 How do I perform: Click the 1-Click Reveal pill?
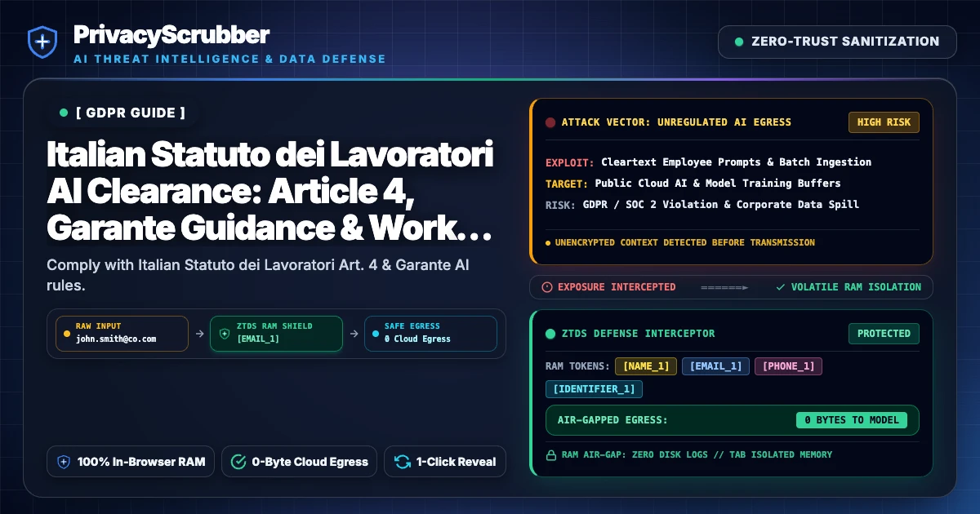[445, 462]
